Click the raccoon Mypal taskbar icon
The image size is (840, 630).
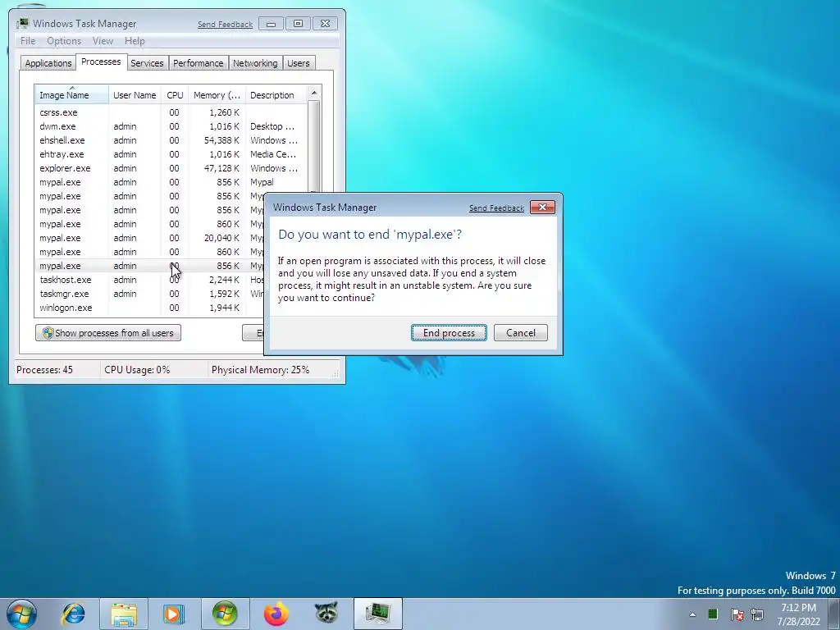pos(326,613)
